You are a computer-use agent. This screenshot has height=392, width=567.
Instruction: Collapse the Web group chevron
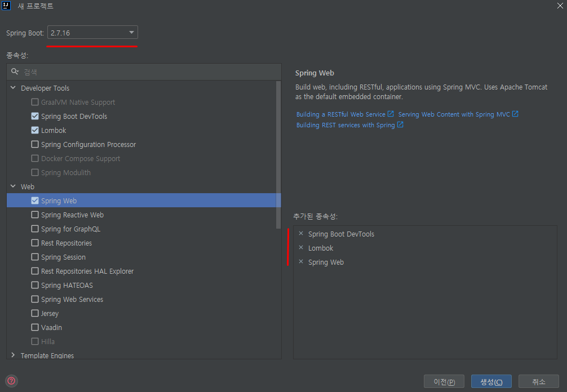[x=14, y=186]
